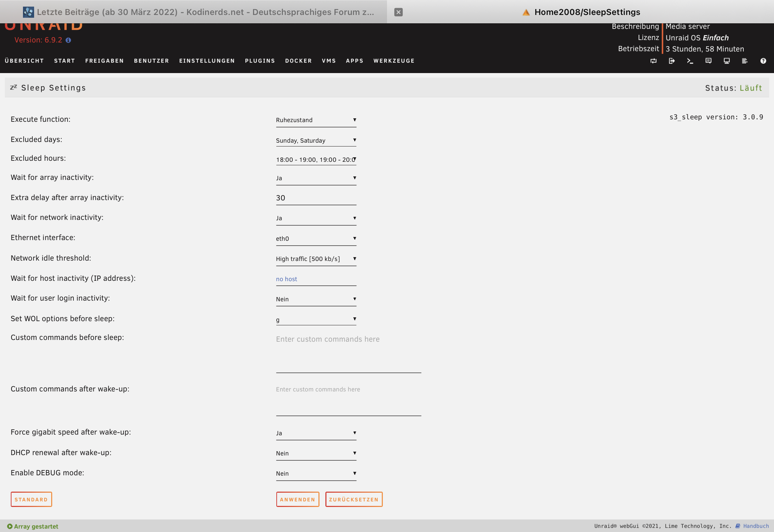This screenshot has height=532, width=774.
Task: Open the Execute function dropdown
Action: click(x=316, y=120)
